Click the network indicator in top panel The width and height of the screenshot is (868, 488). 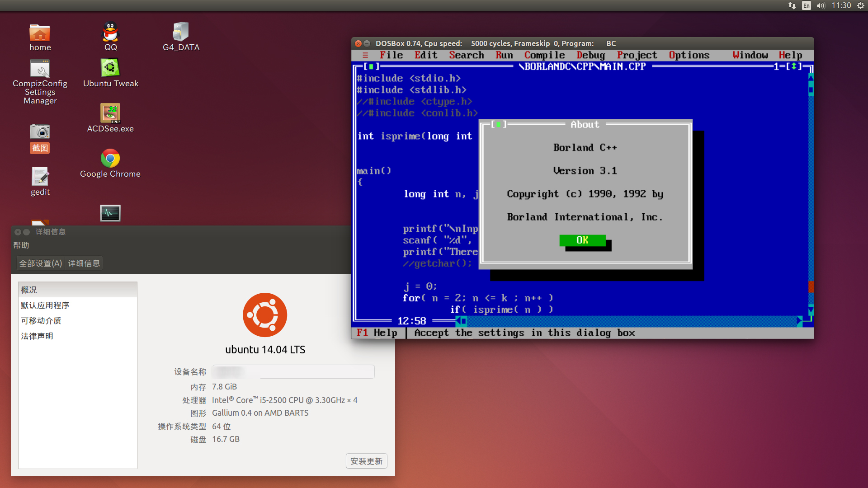click(x=792, y=5)
